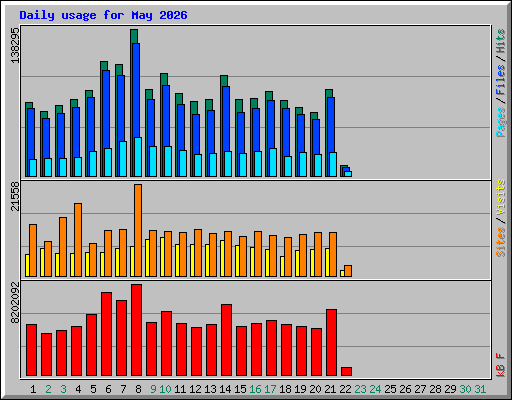Click day 25 on the x-axis

pyautogui.click(x=390, y=389)
